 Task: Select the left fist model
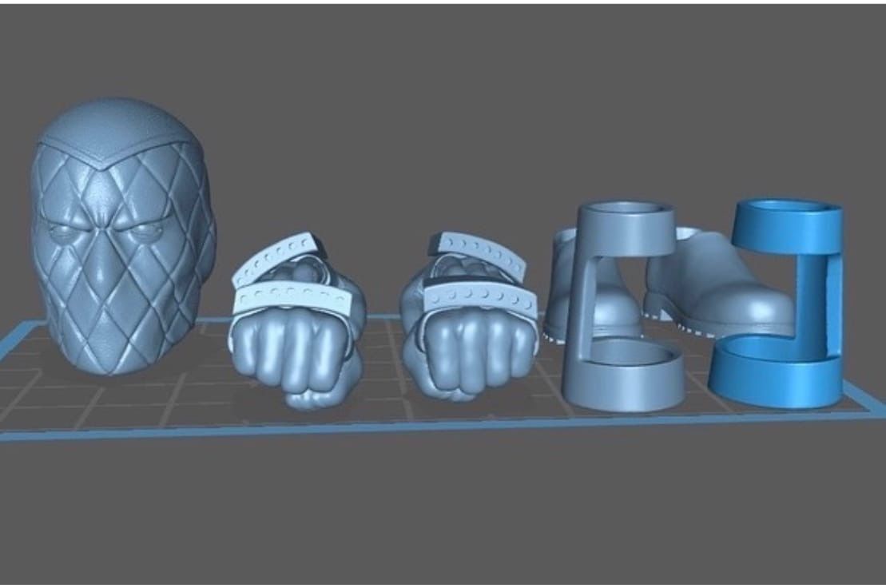(296, 320)
